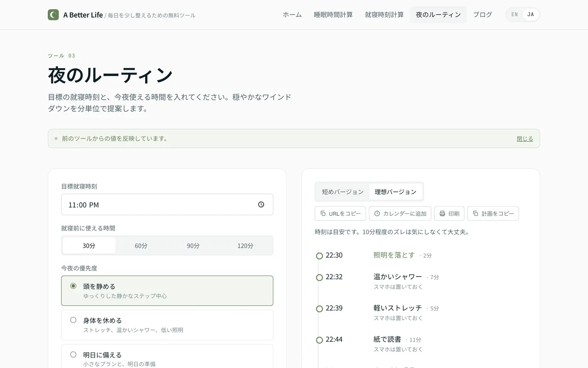The image size is (588, 368).
Task: Click the 11:00 PM time input field
Action: pyautogui.click(x=138, y=204)
